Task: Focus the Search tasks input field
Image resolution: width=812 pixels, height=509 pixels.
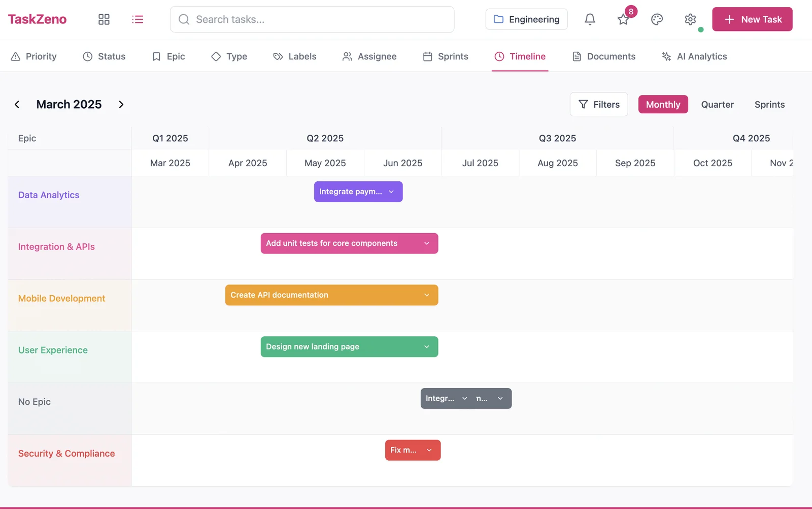Action: tap(312, 19)
